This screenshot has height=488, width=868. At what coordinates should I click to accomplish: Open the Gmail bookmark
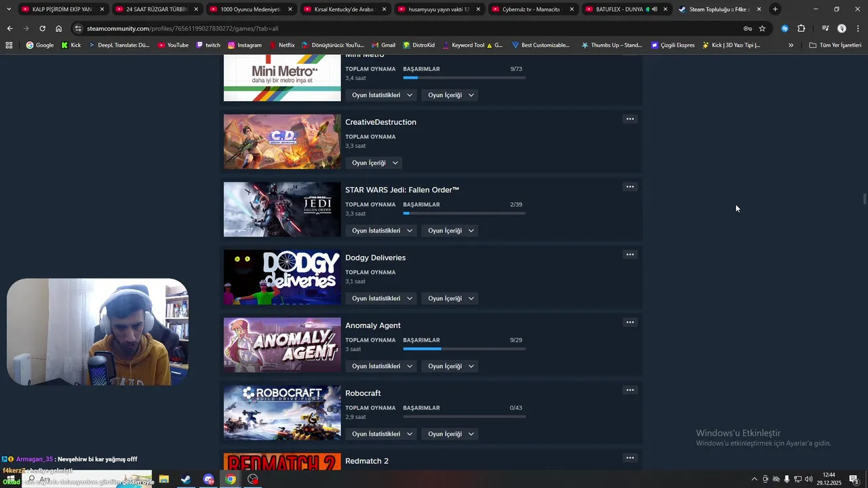(383, 45)
